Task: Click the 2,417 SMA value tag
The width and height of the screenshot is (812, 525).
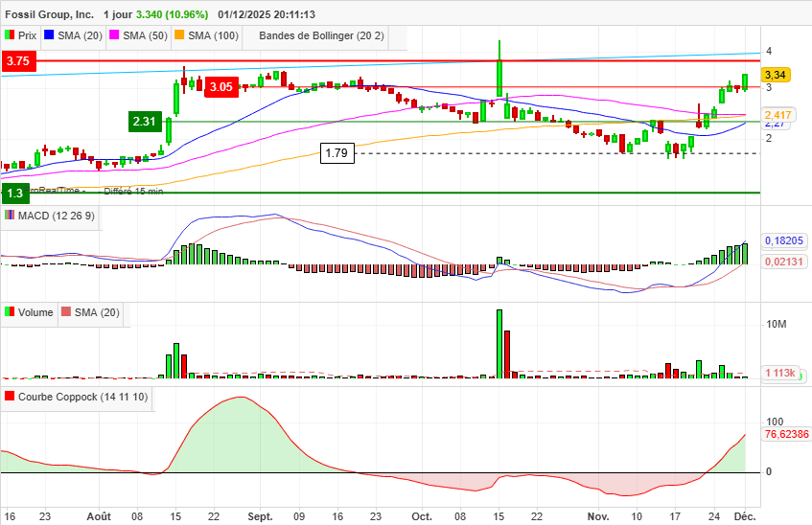Action: coord(777,115)
